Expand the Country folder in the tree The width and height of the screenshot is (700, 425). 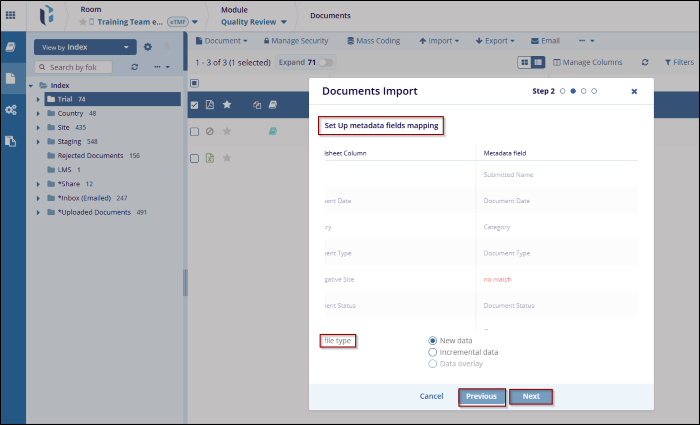pos(38,113)
